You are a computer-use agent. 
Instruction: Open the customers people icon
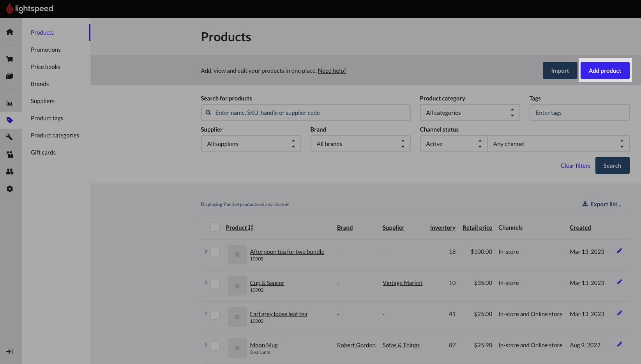10,171
